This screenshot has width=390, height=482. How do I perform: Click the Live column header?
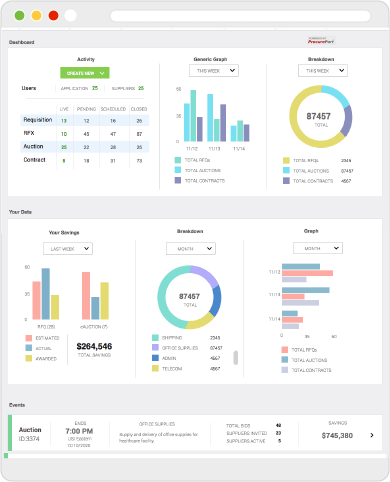click(x=64, y=109)
